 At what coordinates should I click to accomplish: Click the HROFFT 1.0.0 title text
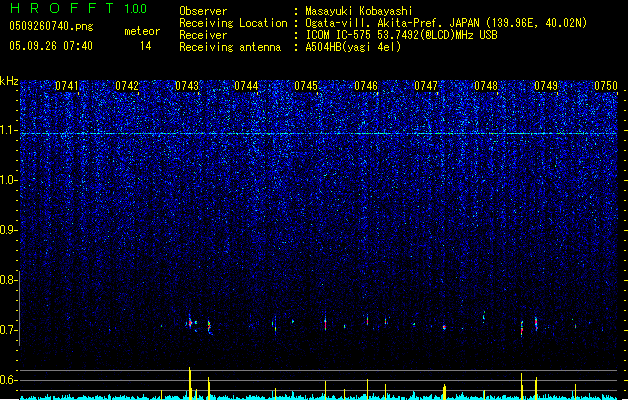(79, 8)
